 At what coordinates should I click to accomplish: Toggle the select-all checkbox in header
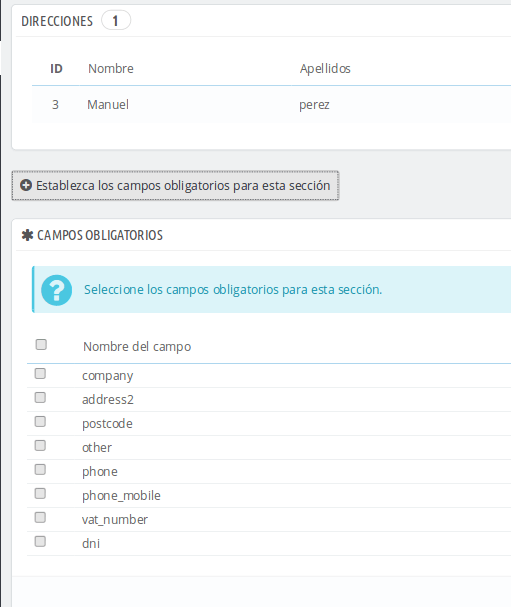click(x=41, y=344)
